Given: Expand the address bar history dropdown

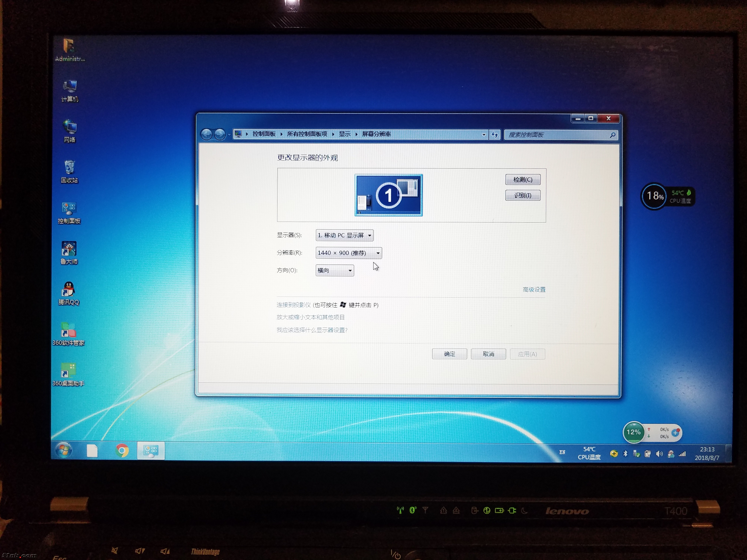Looking at the screenshot, I should (484, 135).
